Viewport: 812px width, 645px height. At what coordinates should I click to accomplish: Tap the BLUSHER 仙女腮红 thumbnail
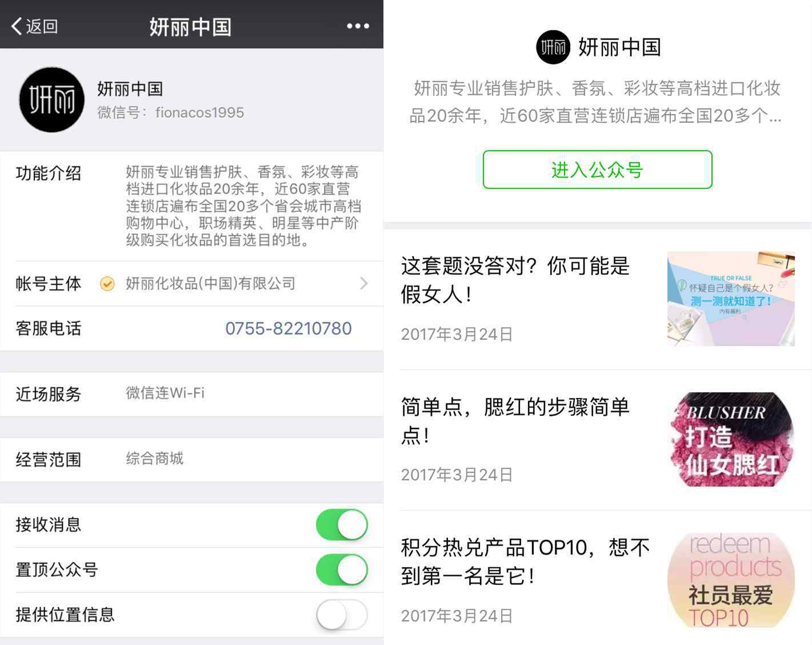[x=731, y=439]
